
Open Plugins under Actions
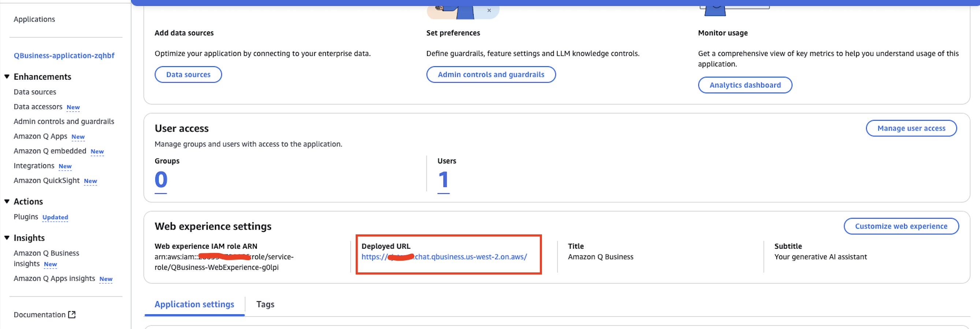tap(26, 216)
